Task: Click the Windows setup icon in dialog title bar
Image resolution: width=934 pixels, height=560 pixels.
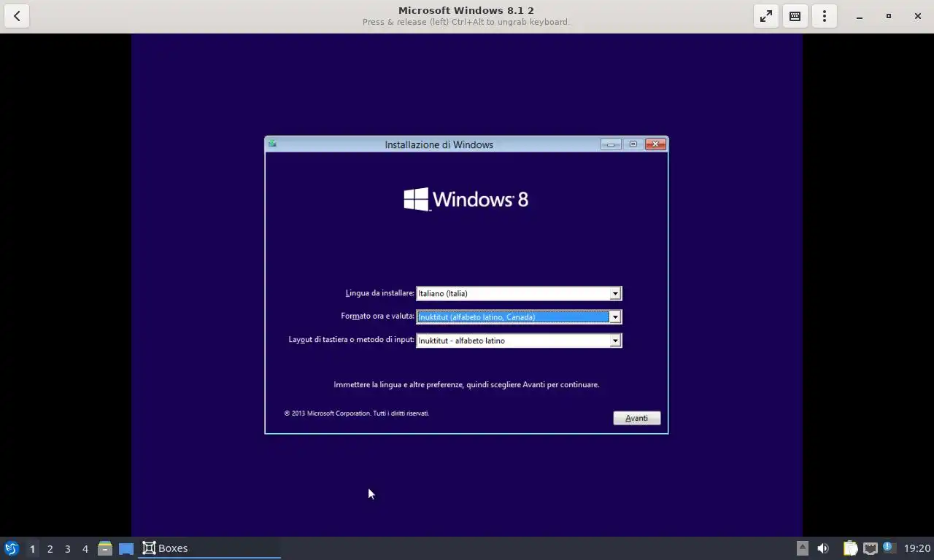Action: click(x=272, y=144)
